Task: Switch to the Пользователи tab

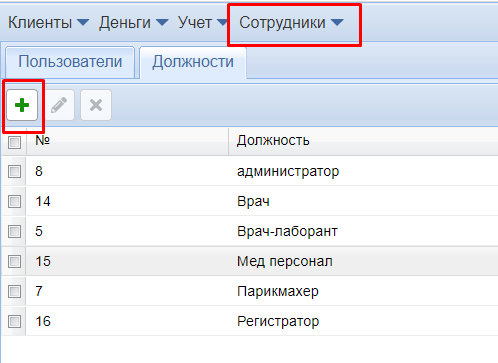Action: [70, 62]
